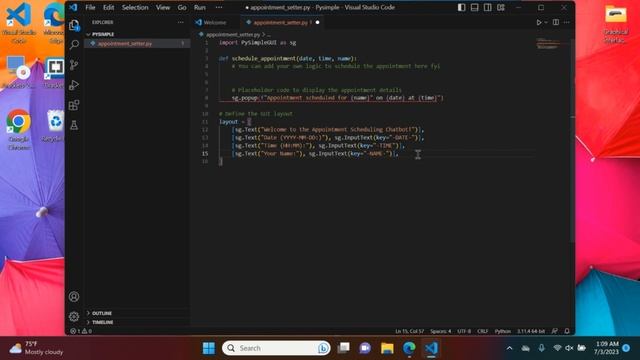Open editor More Actions ellipsis
This screenshot has height=360, width=640.
tap(567, 22)
